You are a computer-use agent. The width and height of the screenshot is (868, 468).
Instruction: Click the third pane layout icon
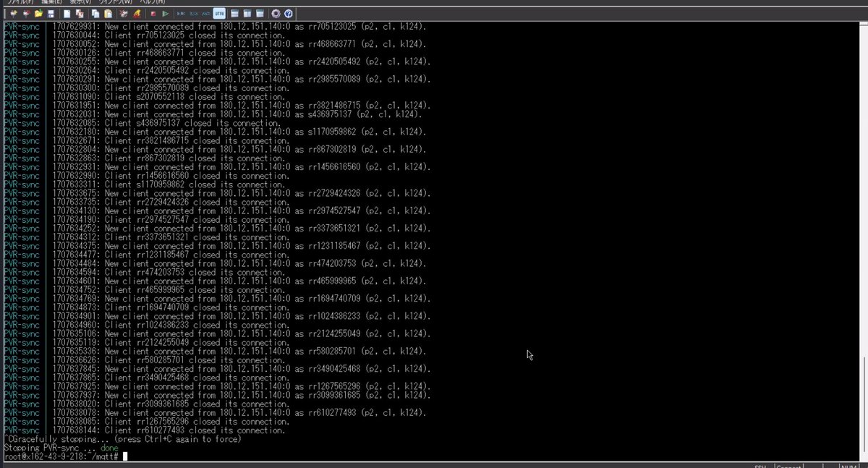tap(260, 14)
